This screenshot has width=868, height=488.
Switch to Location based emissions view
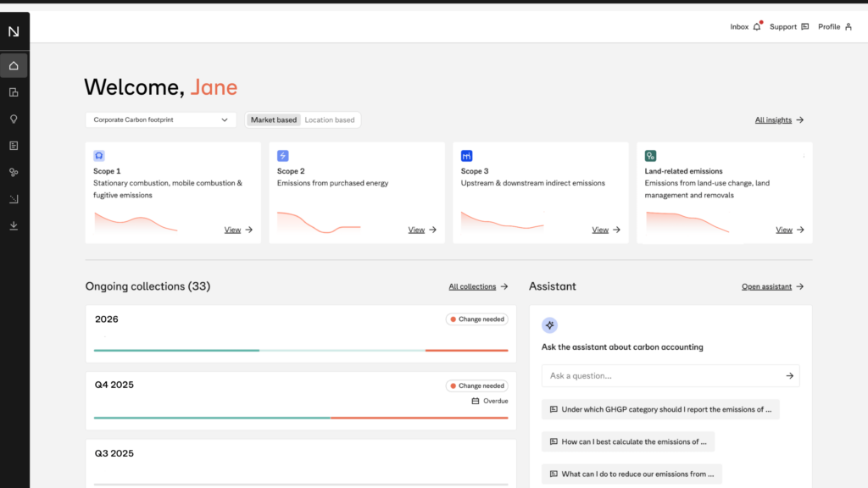[330, 120]
